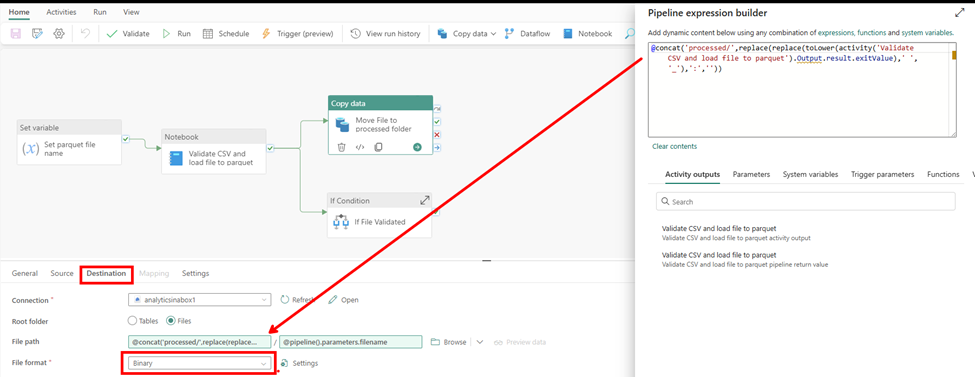
Task: Click green arrow on Copy data activity
Action: (x=417, y=147)
